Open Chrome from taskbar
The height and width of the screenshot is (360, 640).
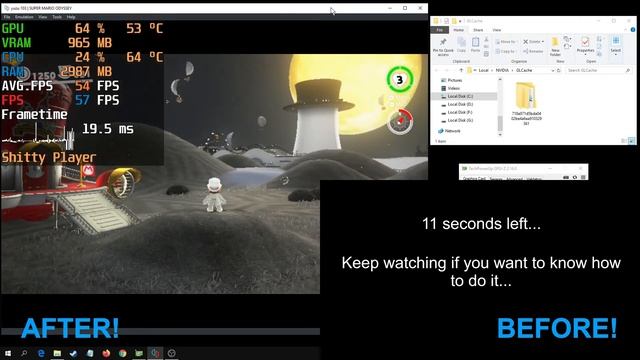(x=122, y=353)
